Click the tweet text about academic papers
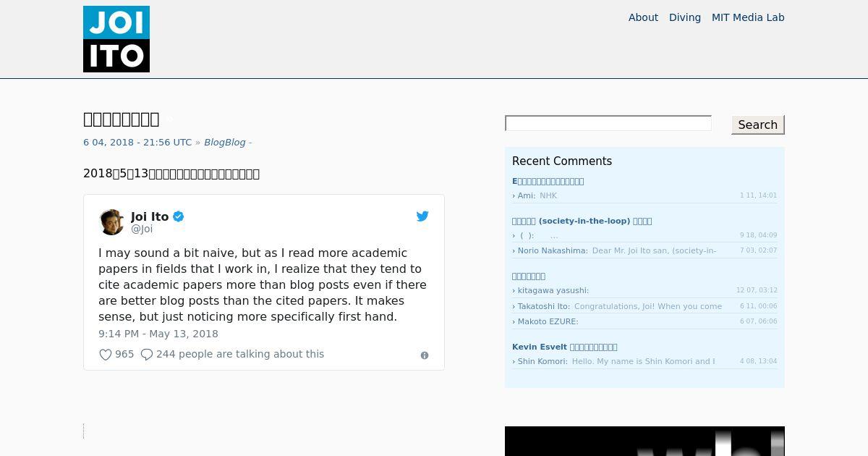This screenshot has width=868, height=456. tap(263, 284)
